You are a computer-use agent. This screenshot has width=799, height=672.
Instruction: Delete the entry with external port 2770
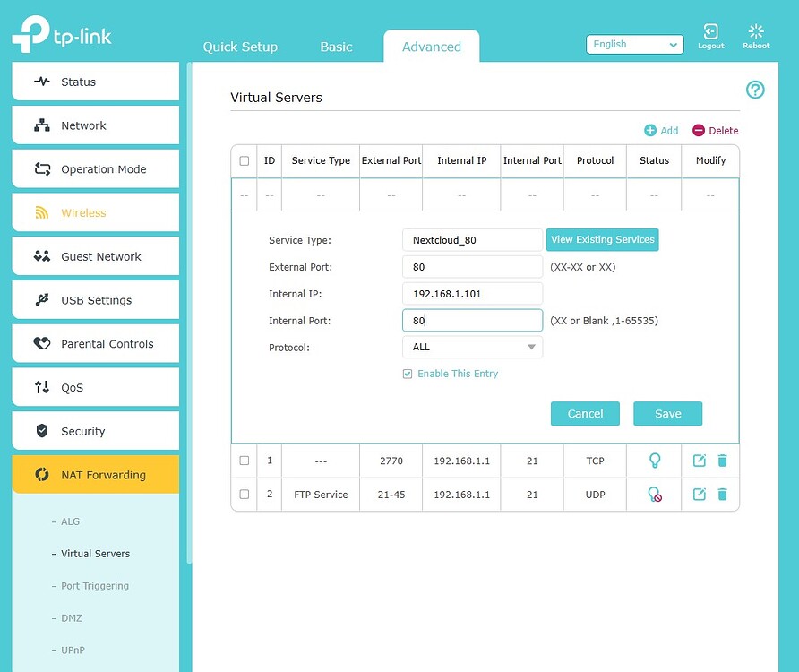(x=722, y=461)
